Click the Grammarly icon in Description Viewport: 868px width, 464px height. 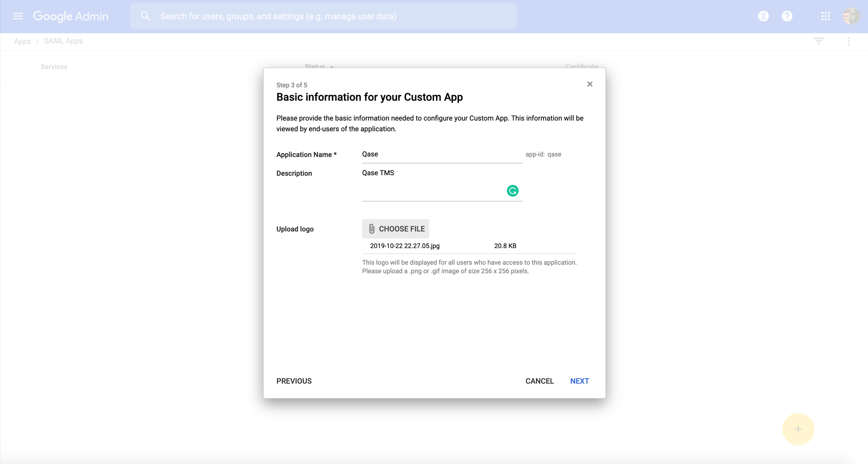point(512,191)
